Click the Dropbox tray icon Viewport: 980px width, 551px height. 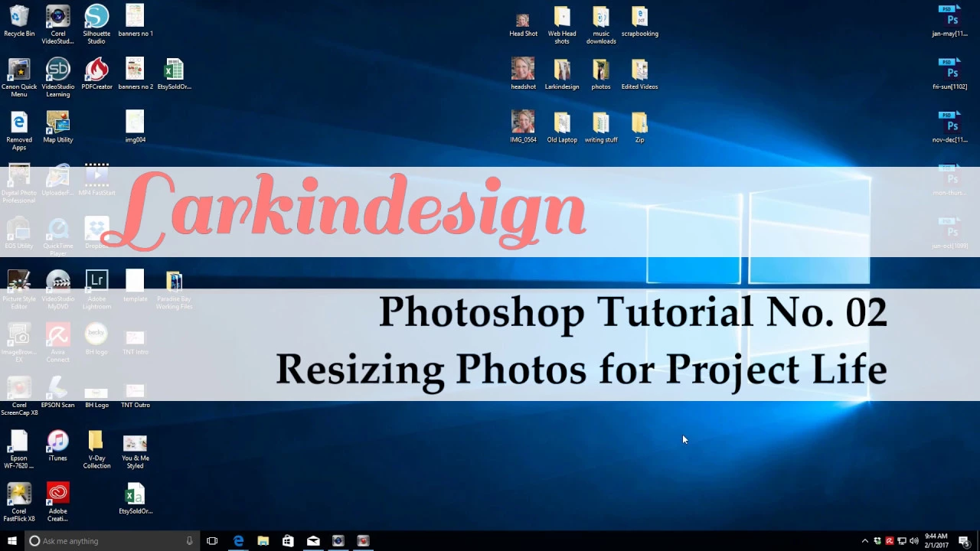click(877, 541)
